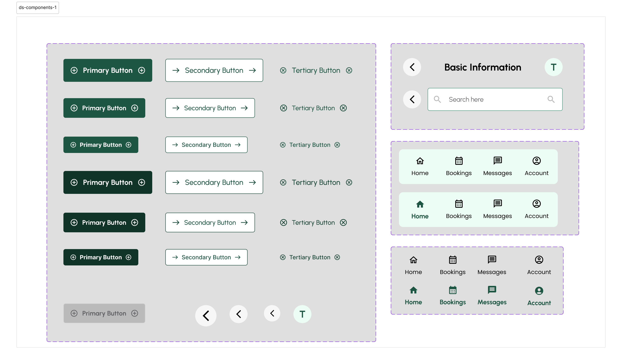Click filled green Messages icon in plain active row
The height and width of the screenshot is (364, 622).
click(492, 290)
